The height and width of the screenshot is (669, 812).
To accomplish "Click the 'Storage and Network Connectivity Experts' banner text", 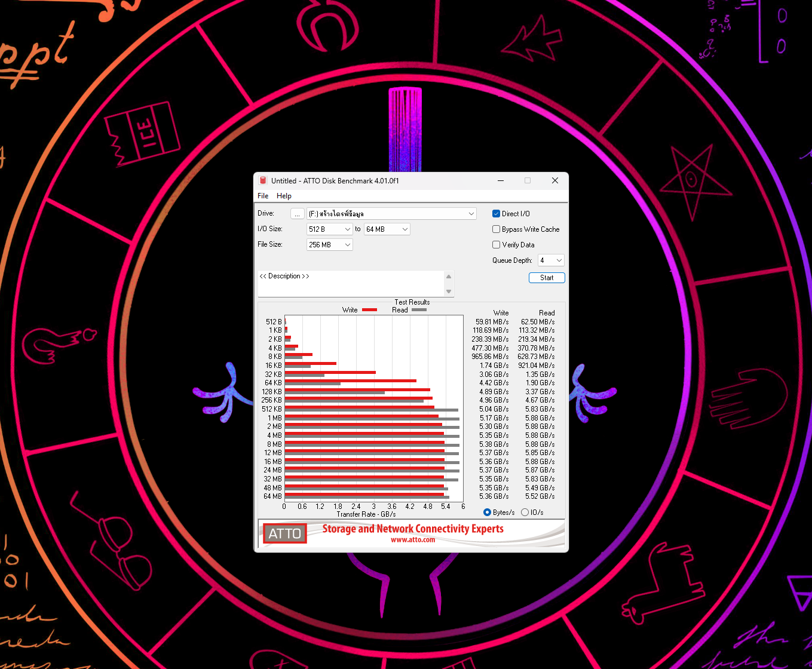I will click(413, 529).
